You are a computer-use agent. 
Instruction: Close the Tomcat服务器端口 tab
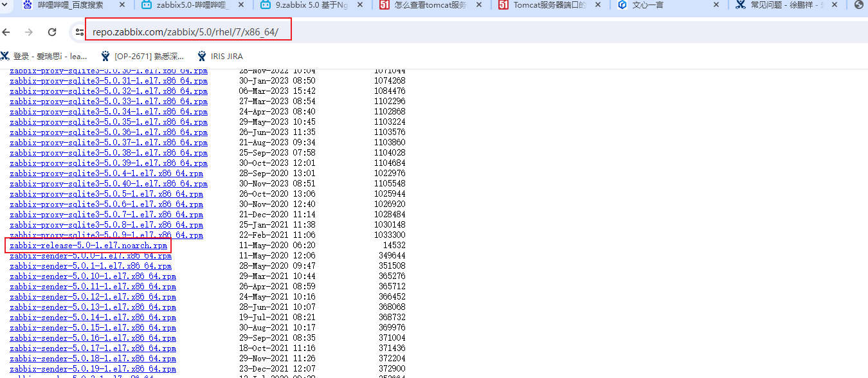coord(598,4)
